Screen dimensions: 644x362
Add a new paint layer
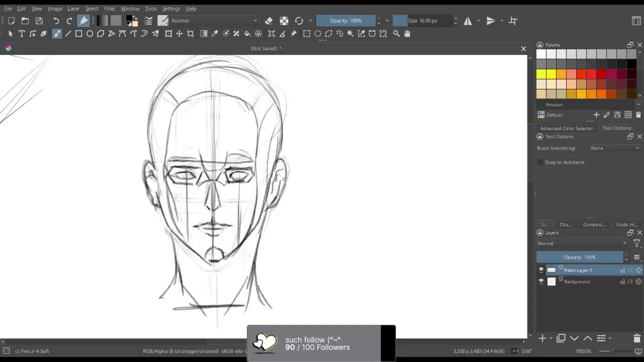[542, 338]
